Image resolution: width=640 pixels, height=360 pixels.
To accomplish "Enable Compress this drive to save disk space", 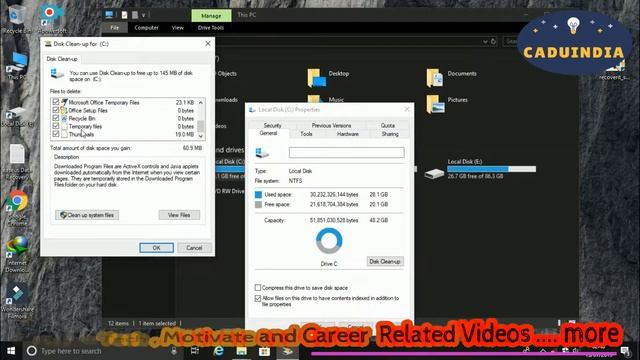I will 258,288.
